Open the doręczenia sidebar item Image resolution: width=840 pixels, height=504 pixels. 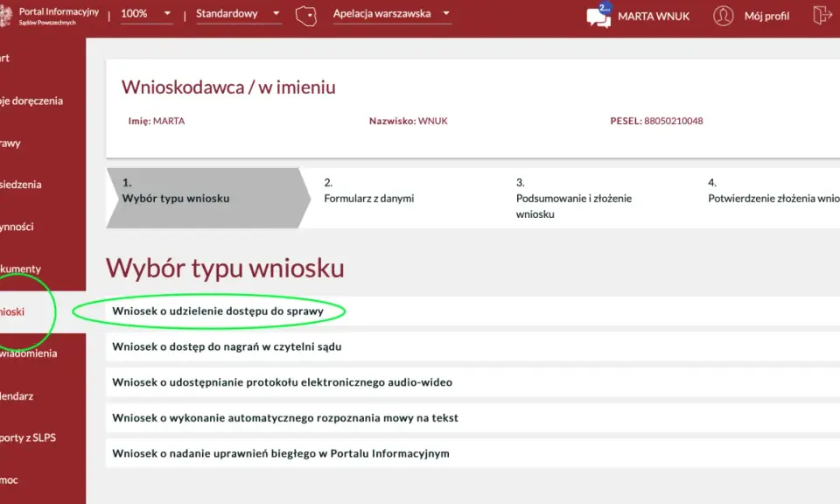point(43,101)
